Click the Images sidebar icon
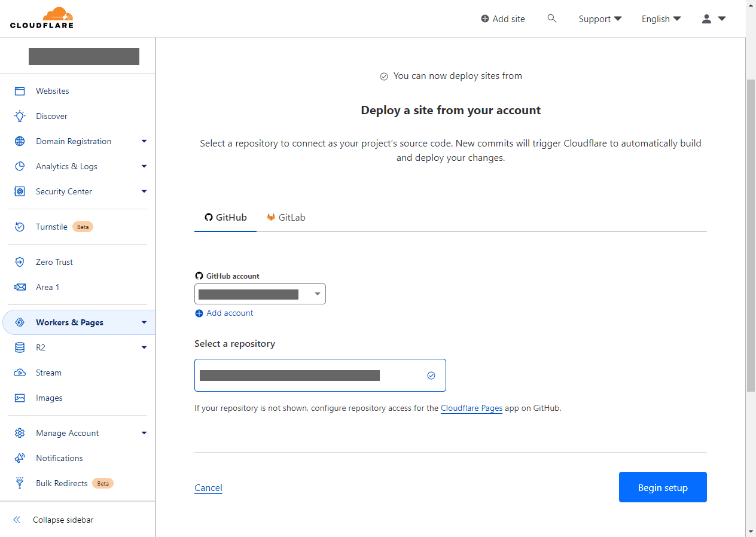Screen dimensions: 756x537 20,398
